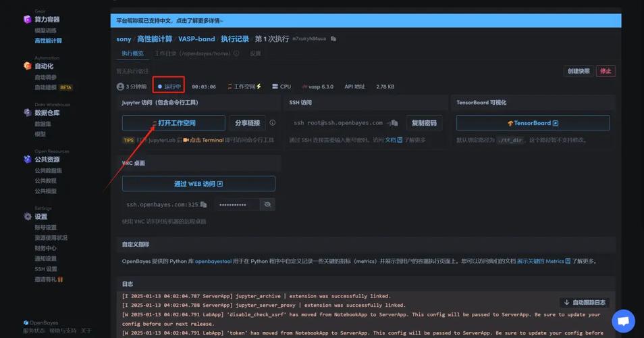Click the blue announcement banner about 中文 nicknames

(365, 20)
